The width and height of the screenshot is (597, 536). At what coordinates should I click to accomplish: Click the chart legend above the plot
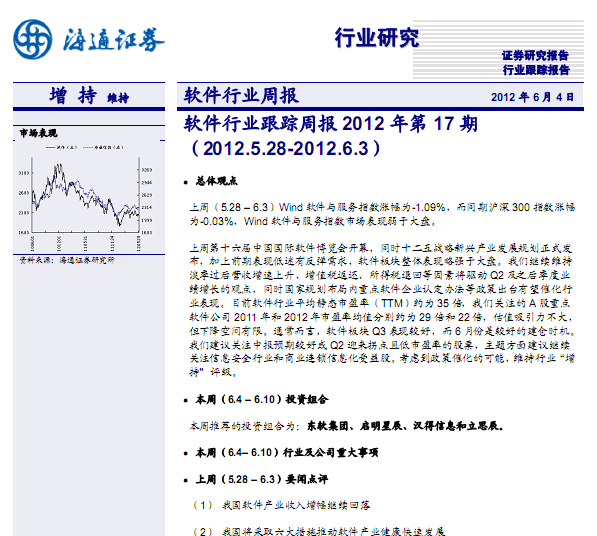85,147
